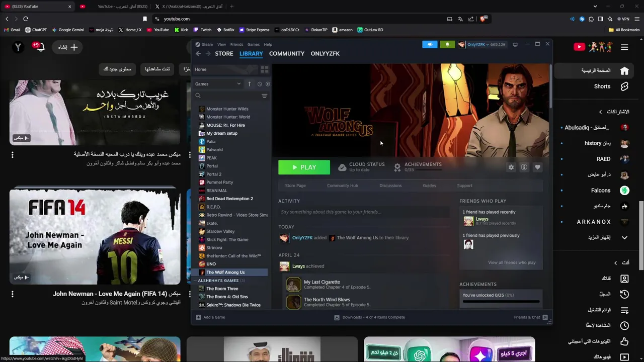Open browser tab list dropdown arrow
Viewport: 644px width, 362px height.
[x=595, y=7]
